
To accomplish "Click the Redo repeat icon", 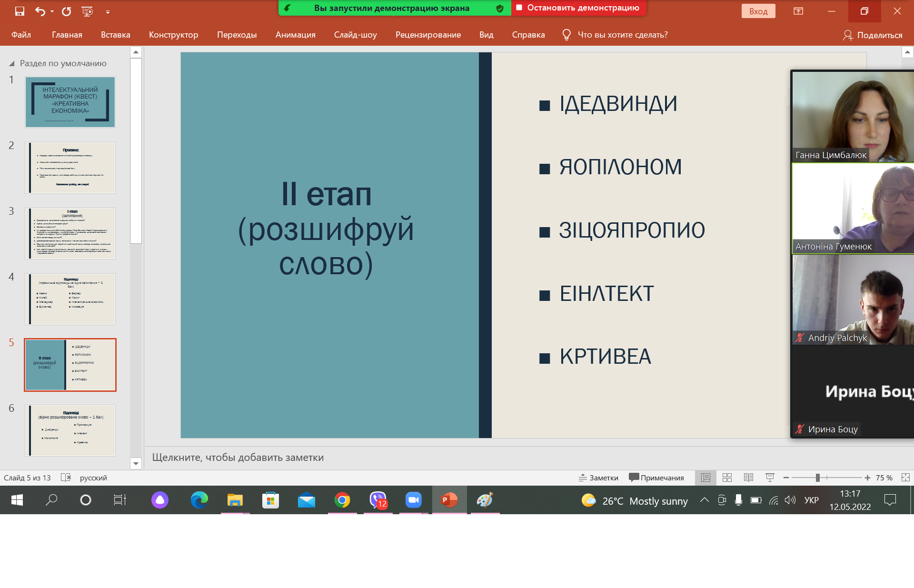I will 67,11.
